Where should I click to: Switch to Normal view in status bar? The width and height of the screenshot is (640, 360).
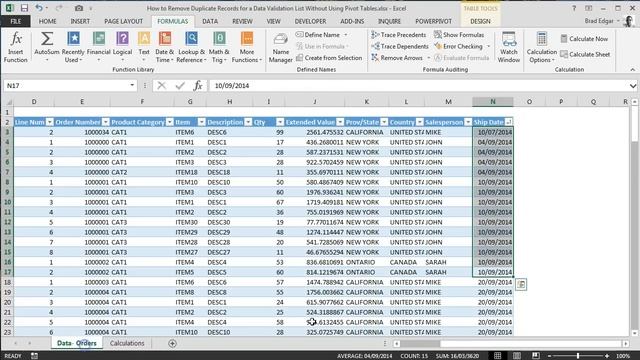coord(498,356)
